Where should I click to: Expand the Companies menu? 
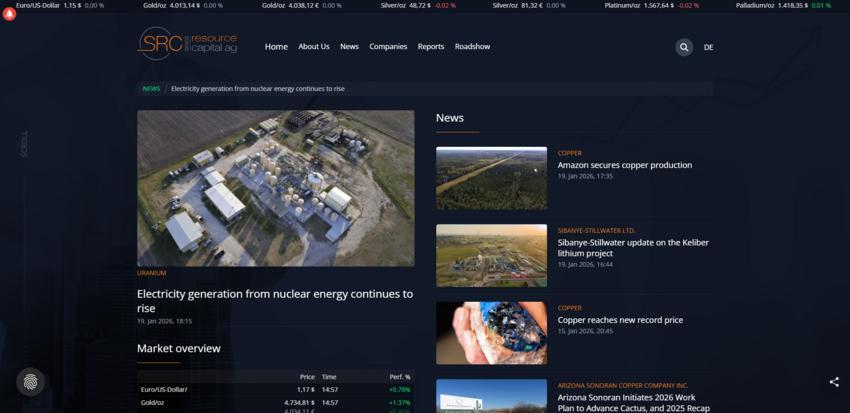(x=388, y=47)
